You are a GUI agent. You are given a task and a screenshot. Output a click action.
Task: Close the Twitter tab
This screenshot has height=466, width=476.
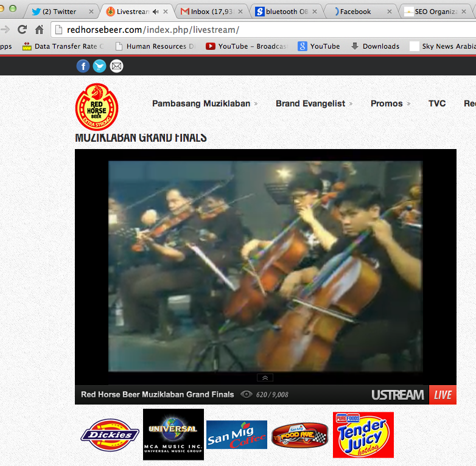[91, 12]
